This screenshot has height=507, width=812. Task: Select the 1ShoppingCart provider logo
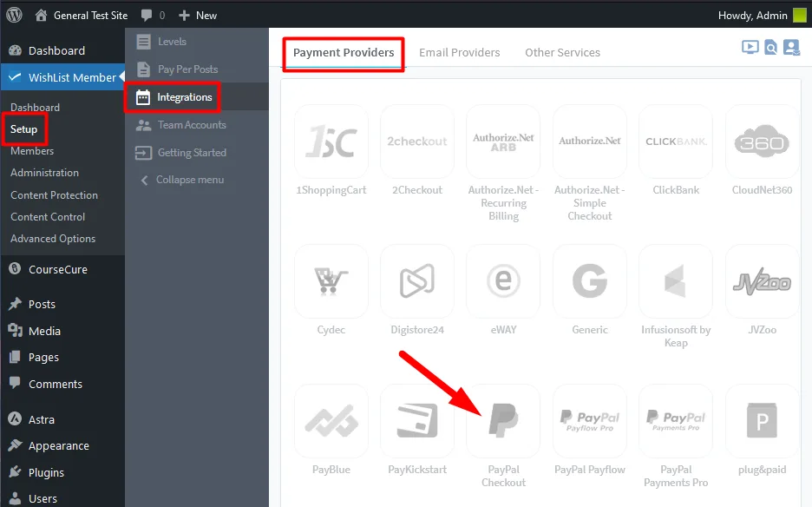[x=331, y=142]
